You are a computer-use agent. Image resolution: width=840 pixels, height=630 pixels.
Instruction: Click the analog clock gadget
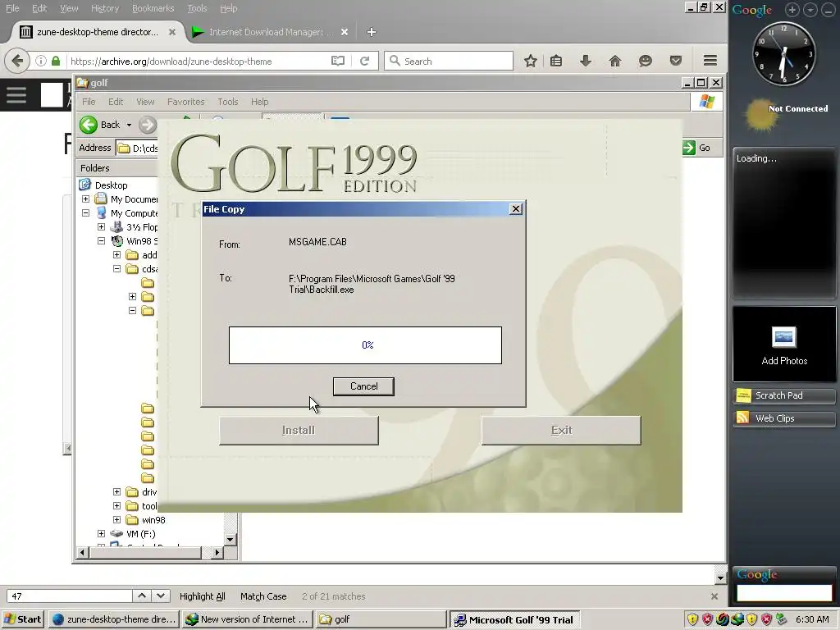784,53
